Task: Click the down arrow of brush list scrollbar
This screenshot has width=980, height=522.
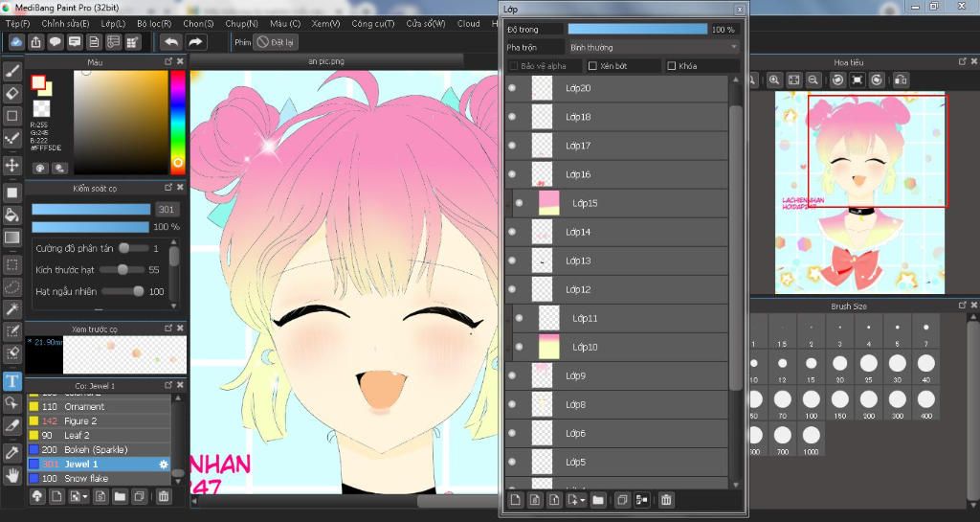Action: point(178,482)
